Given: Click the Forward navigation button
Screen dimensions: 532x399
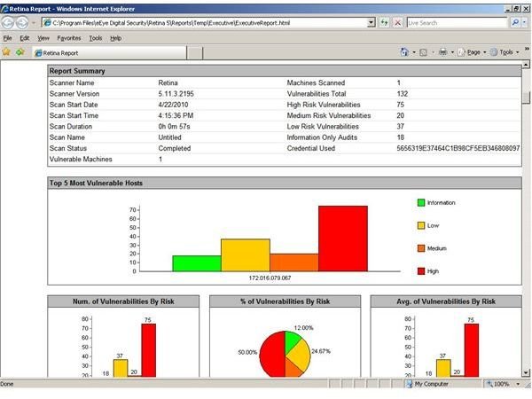Looking at the screenshot, I should pyautogui.click(x=22, y=23).
